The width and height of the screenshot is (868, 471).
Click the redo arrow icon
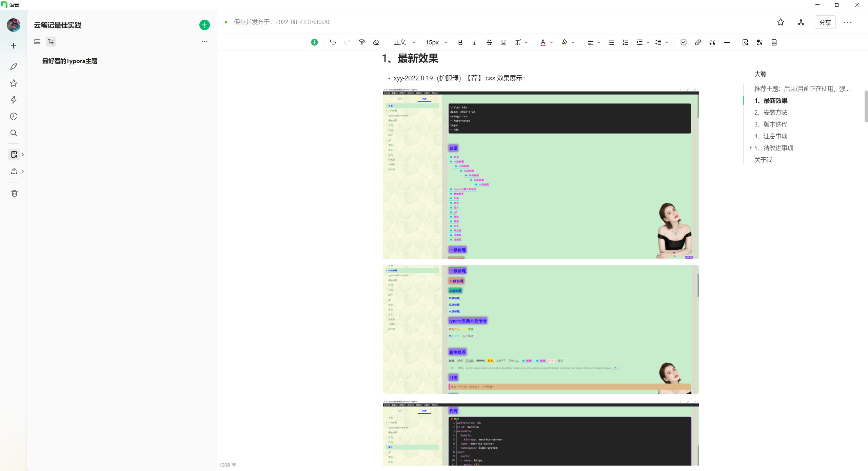pos(347,42)
